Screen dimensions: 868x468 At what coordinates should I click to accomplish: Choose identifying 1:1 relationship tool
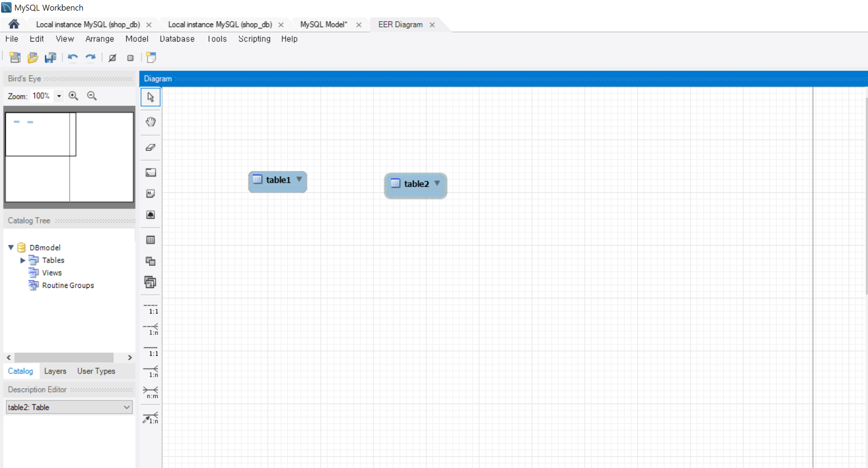click(151, 351)
